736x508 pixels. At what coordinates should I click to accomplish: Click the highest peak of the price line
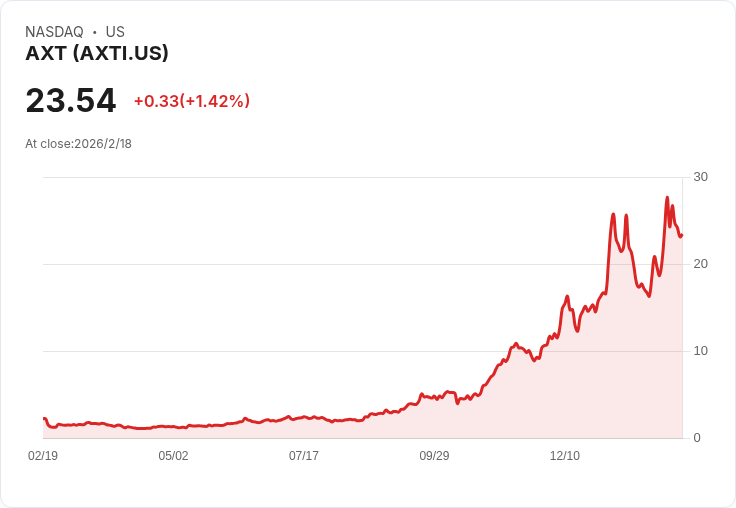point(667,198)
